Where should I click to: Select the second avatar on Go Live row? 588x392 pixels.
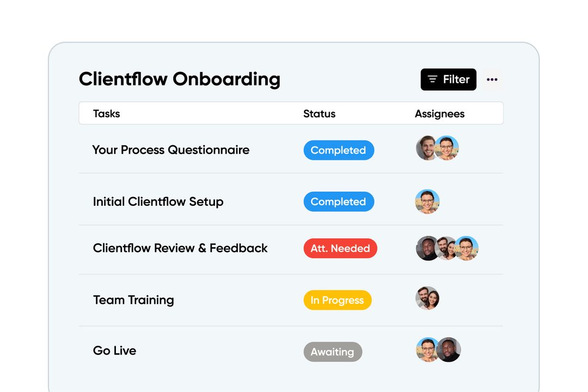coord(448,350)
